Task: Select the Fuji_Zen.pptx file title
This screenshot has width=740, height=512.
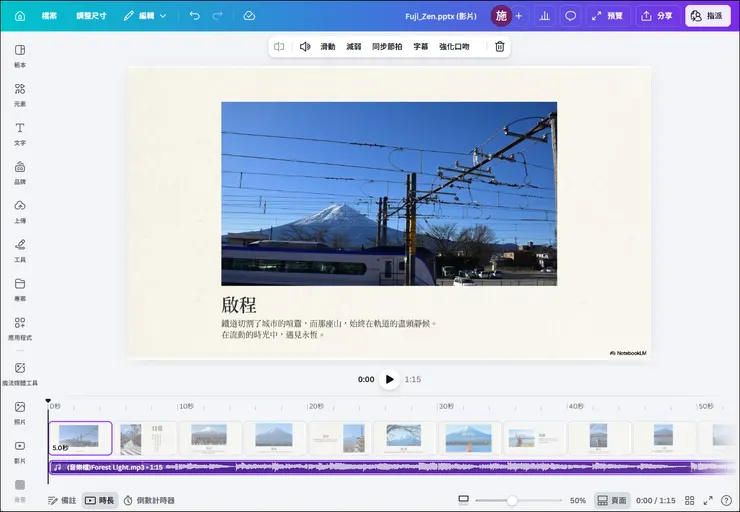Action: 441,16
